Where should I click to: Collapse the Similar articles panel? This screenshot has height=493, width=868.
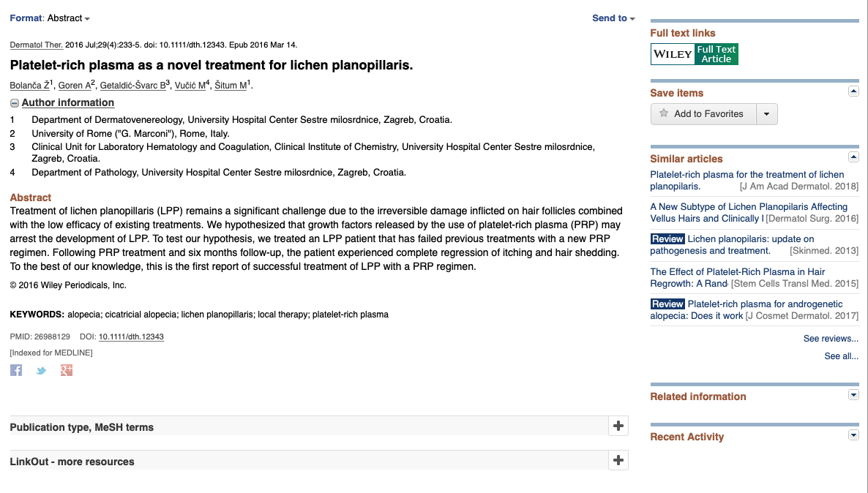[853, 157]
